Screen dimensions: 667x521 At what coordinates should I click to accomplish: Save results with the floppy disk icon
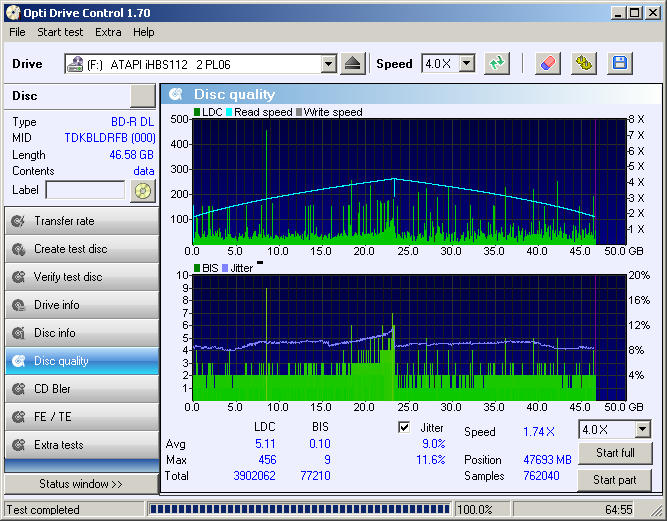(x=620, y=64)
